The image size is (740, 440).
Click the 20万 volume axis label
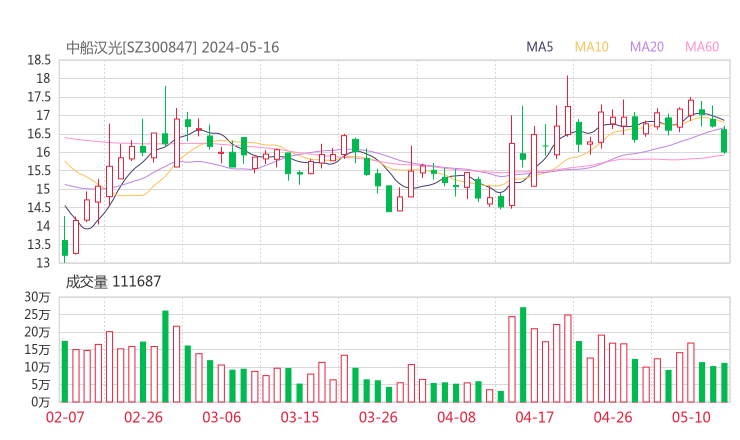pyautogui.click(x=37, y=332)
